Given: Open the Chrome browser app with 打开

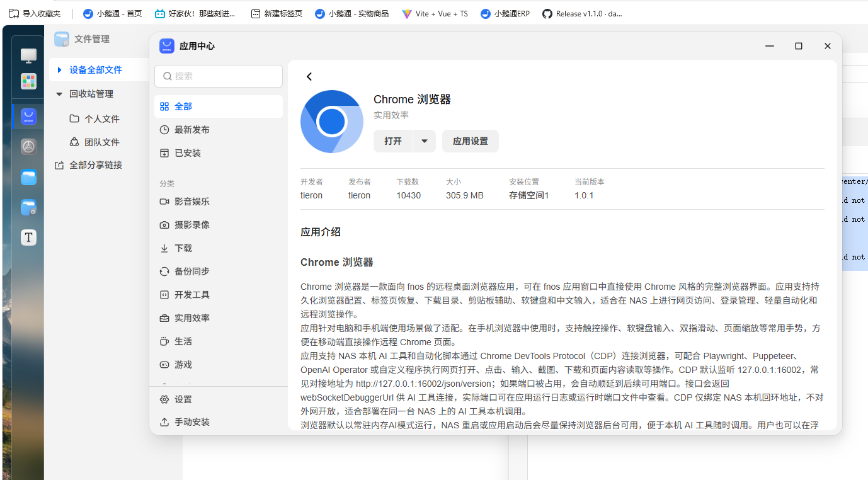Looking at the screenshot, I should click(x=393, y=141).
